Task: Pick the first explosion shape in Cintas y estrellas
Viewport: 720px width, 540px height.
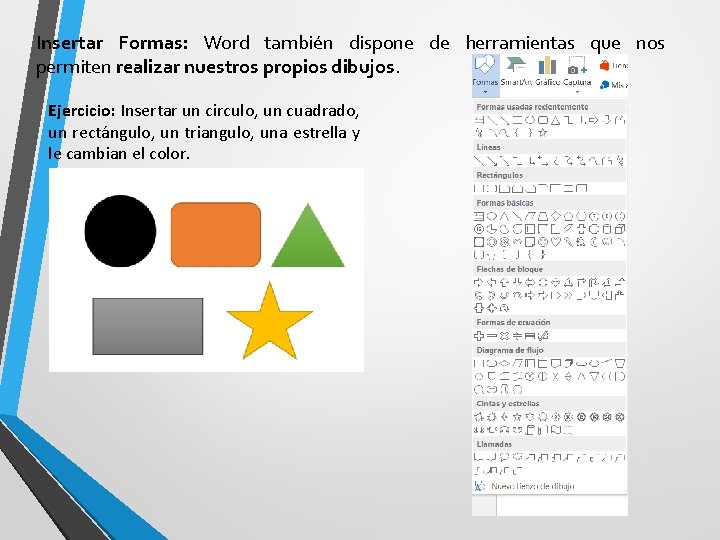Action: pos(479,417)
